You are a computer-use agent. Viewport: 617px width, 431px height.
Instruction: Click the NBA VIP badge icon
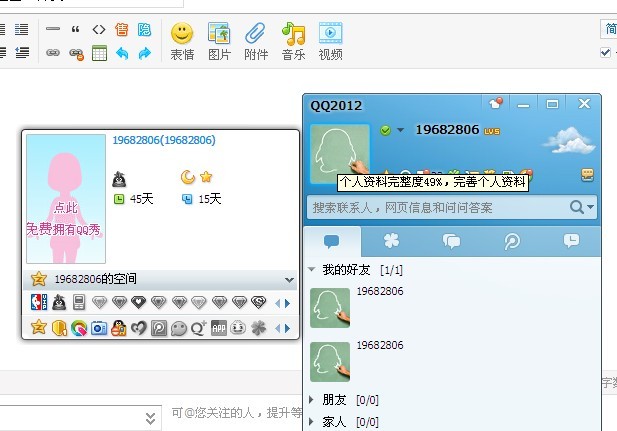click(x=39, y=302)
